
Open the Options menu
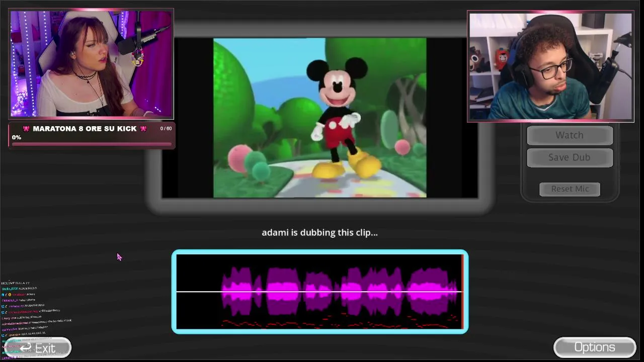(595, 347)
